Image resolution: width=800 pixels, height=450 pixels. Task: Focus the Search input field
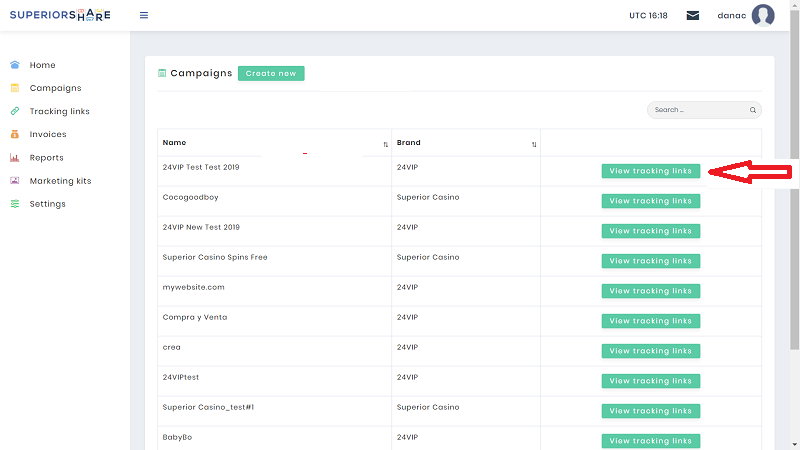click(704, 110)
